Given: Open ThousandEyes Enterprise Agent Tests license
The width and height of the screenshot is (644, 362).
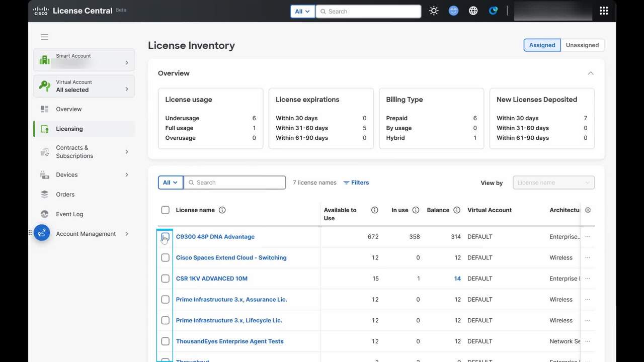Looking at the screenshot, I should pyautogui.click(x=230, y=341).
